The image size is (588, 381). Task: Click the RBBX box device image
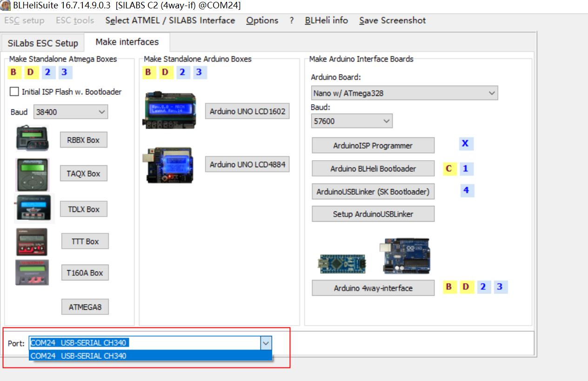(32, 138)
